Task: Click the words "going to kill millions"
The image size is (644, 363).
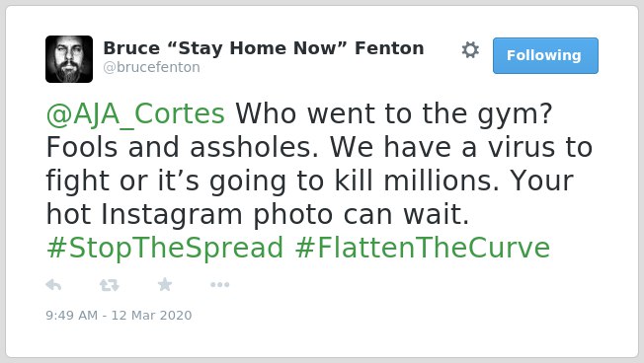Action: [x=351, y=181]
